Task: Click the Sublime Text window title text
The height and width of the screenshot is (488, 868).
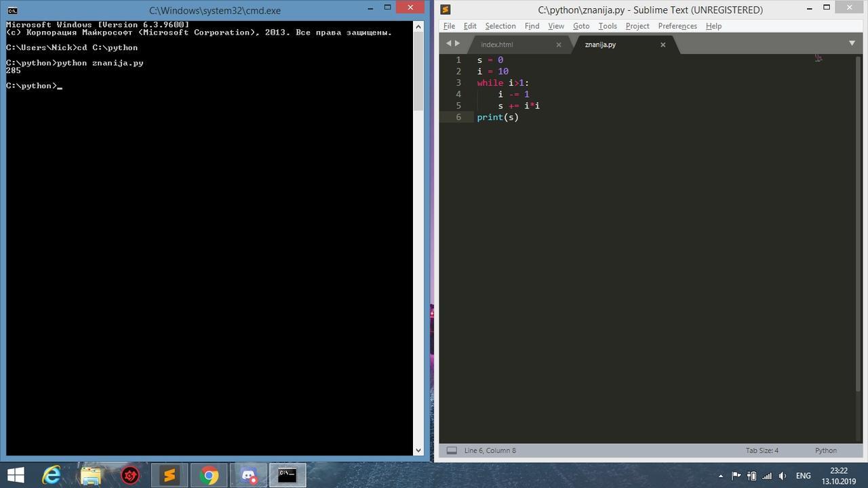Action: point(650,9)
